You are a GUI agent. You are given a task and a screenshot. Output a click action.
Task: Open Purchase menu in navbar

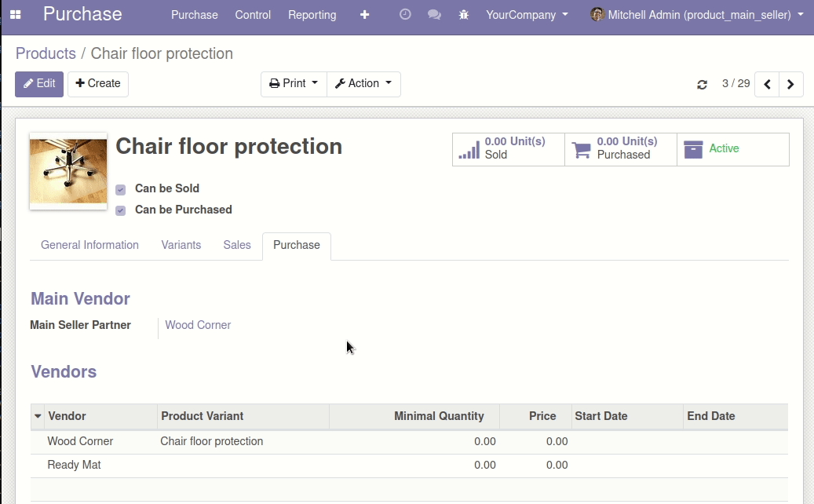tap(195, 15)
